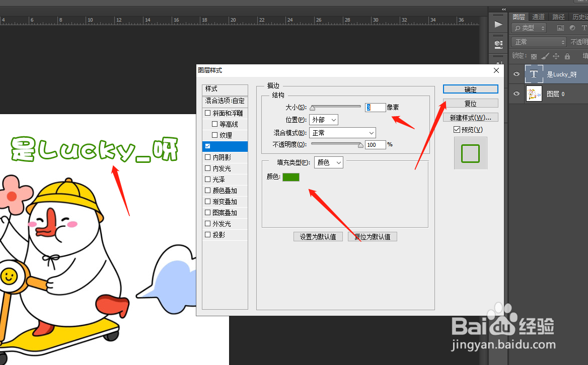Open the 3D properties panel icon
This screenshot has width=588, height=365.
click(x=498, y=44)
